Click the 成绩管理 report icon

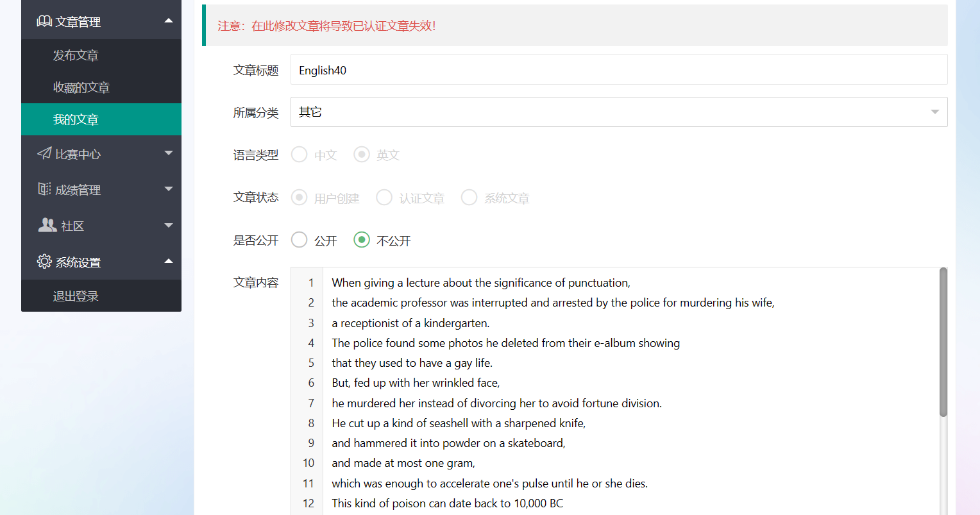[44, 189]
